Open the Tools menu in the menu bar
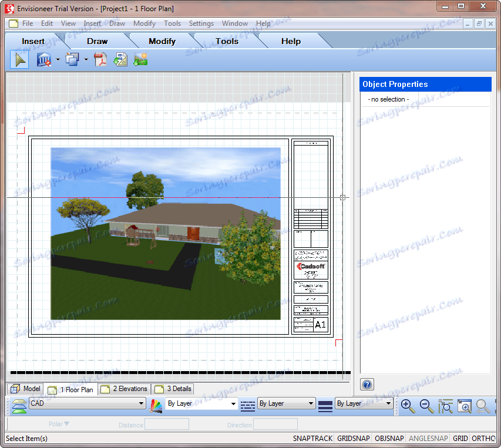501x448 pixels. coord(172,23)
